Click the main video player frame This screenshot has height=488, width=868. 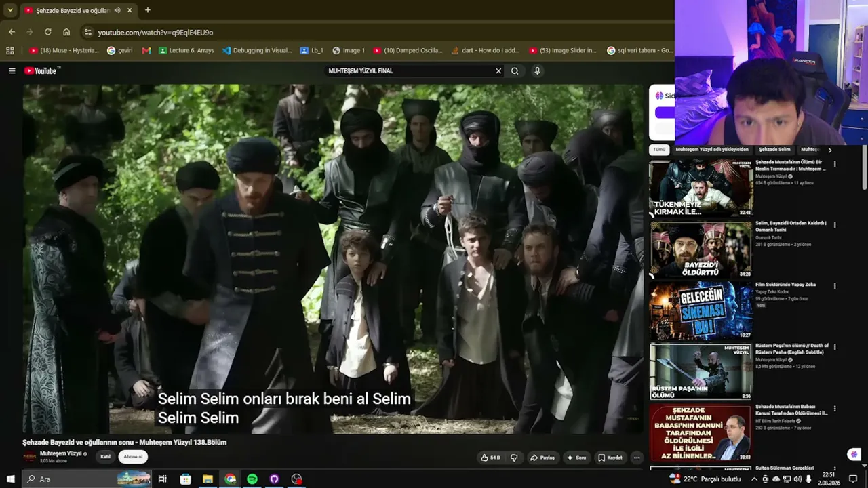[333, 259]
